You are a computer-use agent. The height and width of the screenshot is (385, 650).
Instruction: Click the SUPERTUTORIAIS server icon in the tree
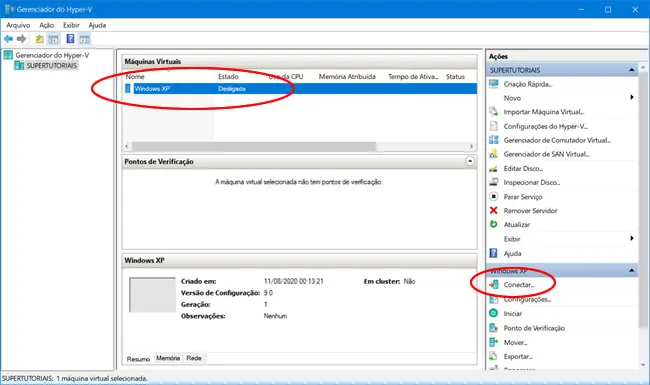19,65
